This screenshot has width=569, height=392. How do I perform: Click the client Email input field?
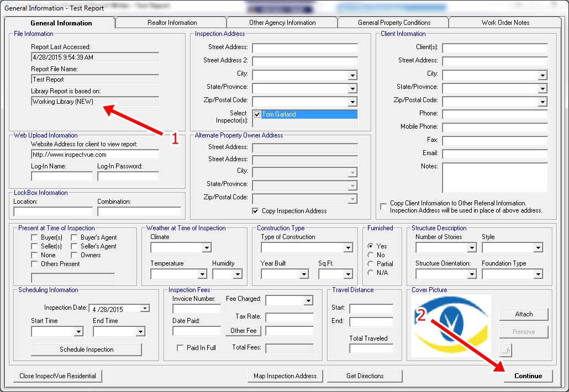[495, 154]
